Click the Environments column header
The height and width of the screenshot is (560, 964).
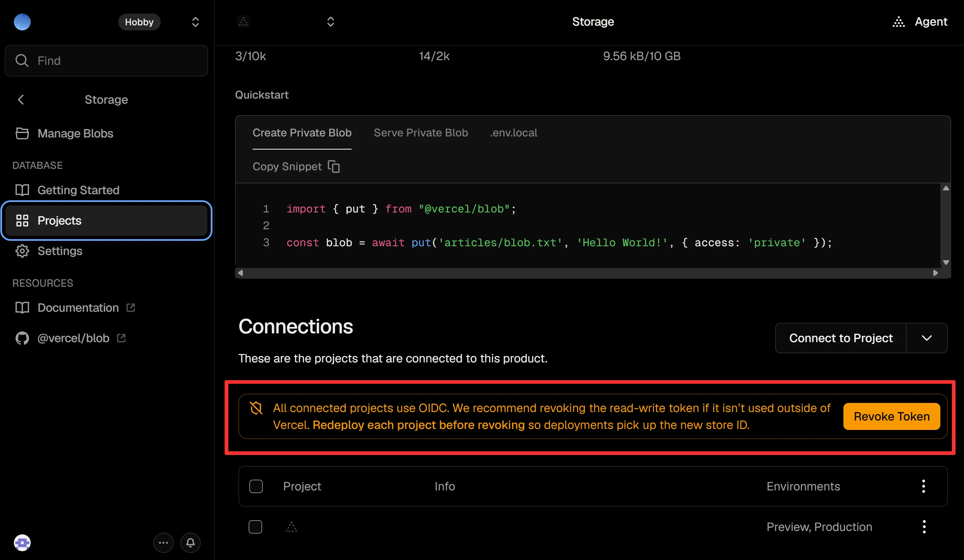(803, 486)
